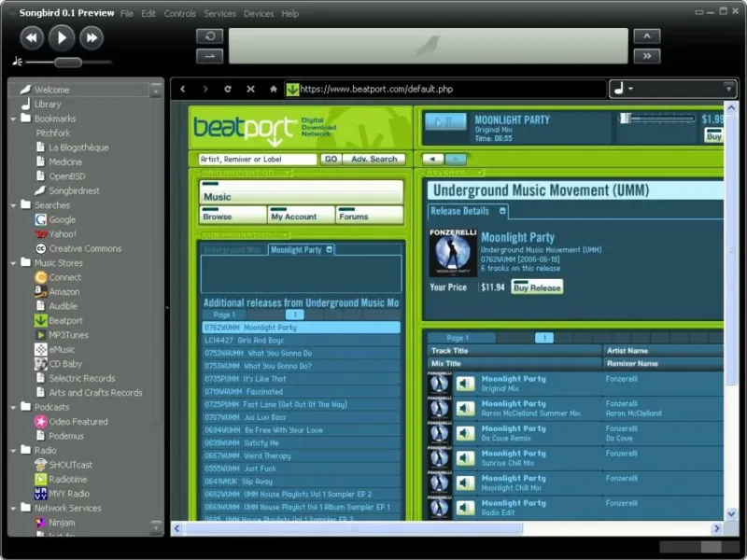Screen dimensions: 747x560
Task: Select LC14427 Girls And Boys release
Action: 301,340
